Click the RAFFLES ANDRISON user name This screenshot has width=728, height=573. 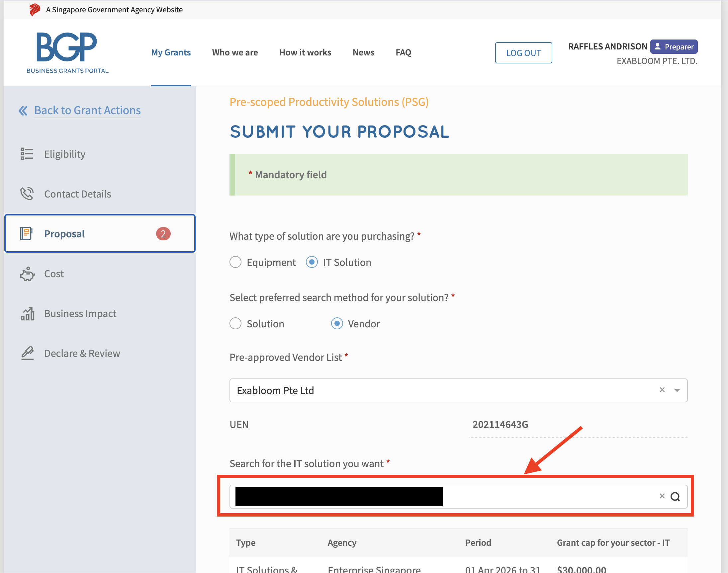(x=607, y=46)
